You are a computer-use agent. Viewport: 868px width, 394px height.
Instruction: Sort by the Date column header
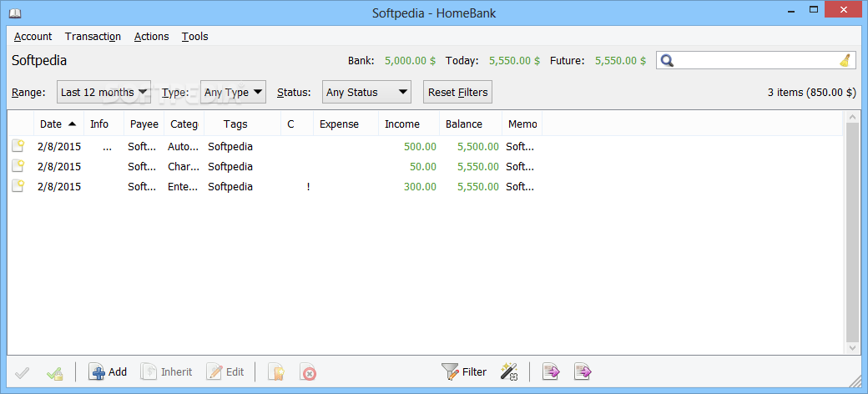point(58,124)
